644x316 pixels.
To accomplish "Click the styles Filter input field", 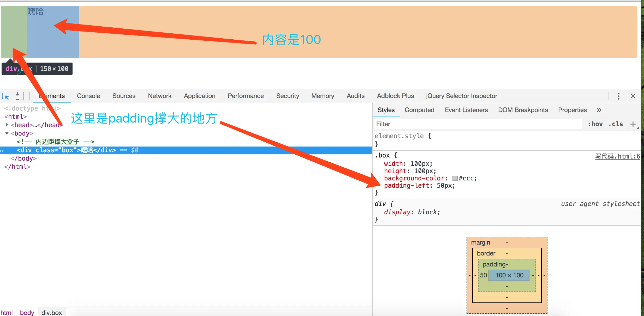I will click(478, 124).
